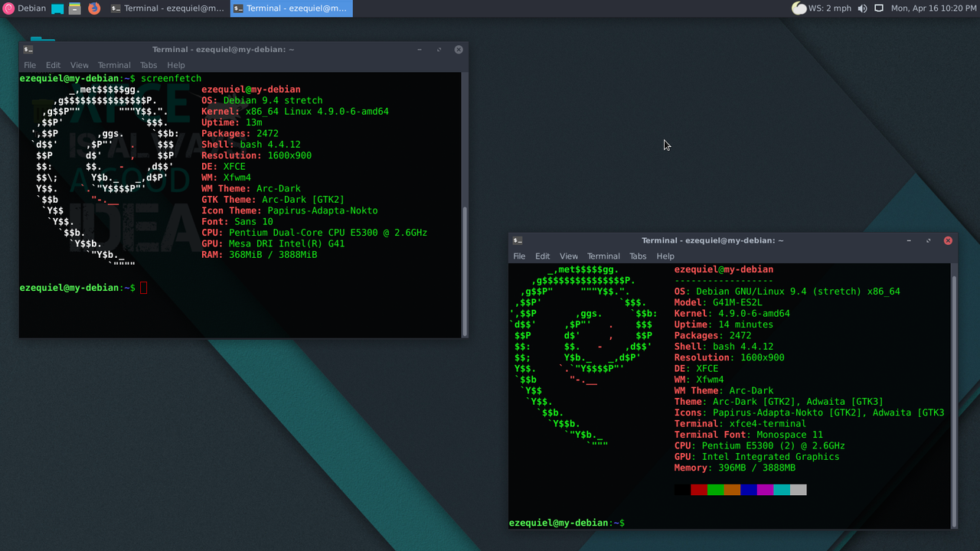Maximize the screenfetch terminal window
The image size is (980, 551).
[439, 50]
